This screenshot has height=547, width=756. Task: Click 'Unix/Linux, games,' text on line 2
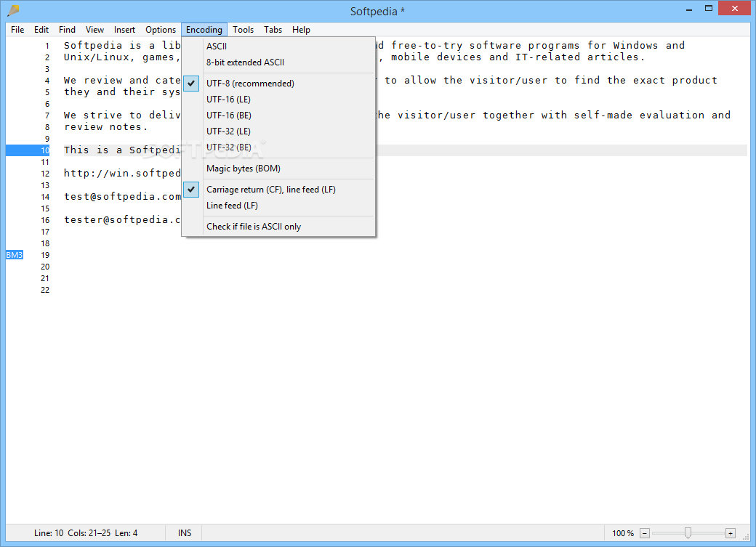tap(122, 57)
